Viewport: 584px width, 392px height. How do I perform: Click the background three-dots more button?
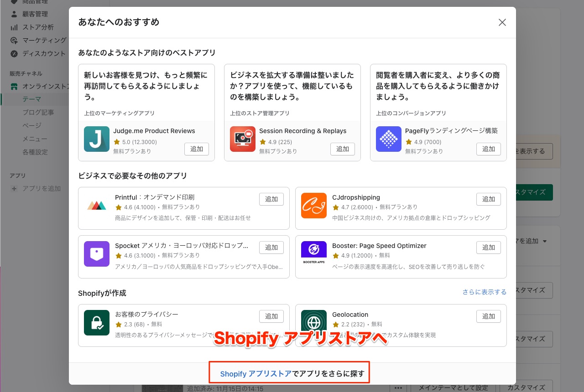pyautogui.click(x=398, y=388)
